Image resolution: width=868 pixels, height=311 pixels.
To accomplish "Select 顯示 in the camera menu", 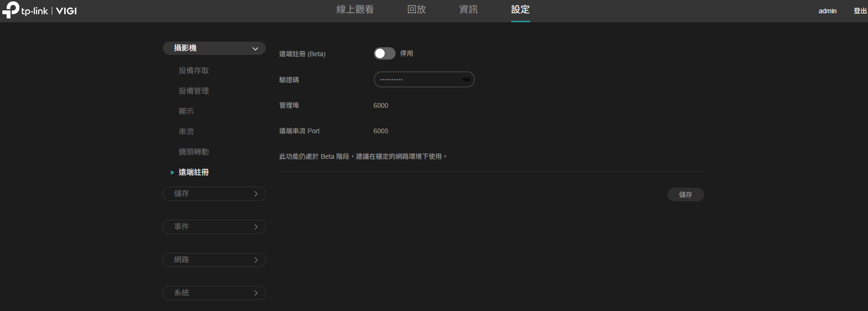I will (x=186, y=111).
